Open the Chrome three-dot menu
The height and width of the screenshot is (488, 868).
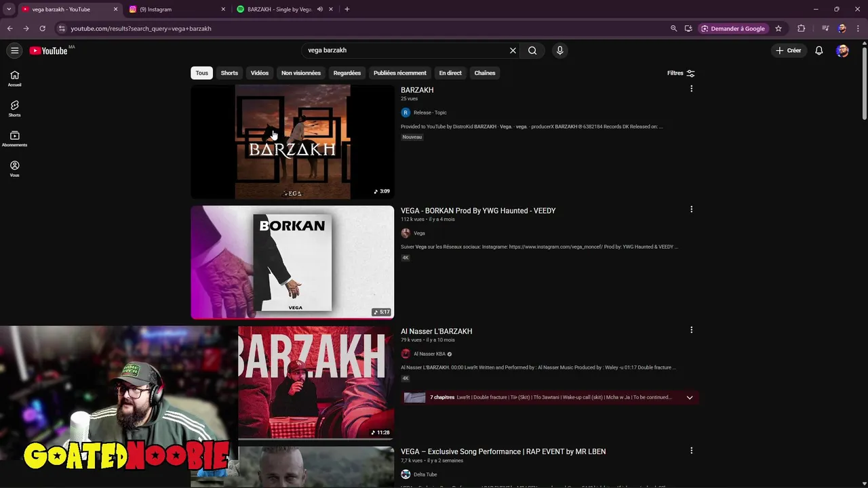[x=857, y=28]
